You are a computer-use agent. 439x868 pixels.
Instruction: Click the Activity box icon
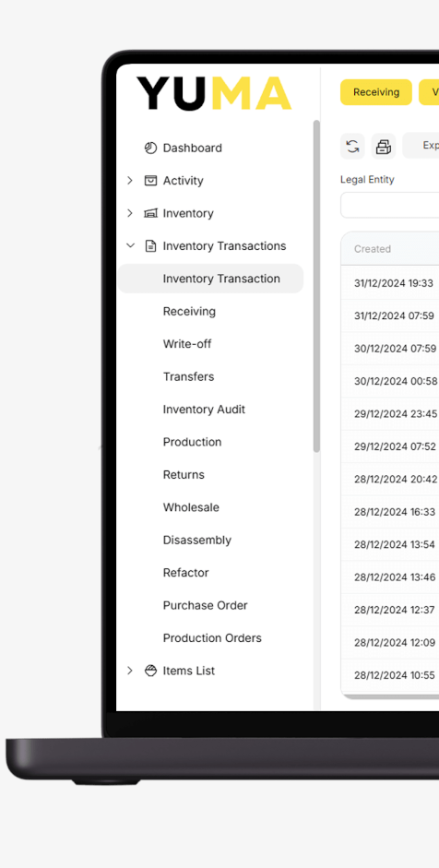[150, 181]
